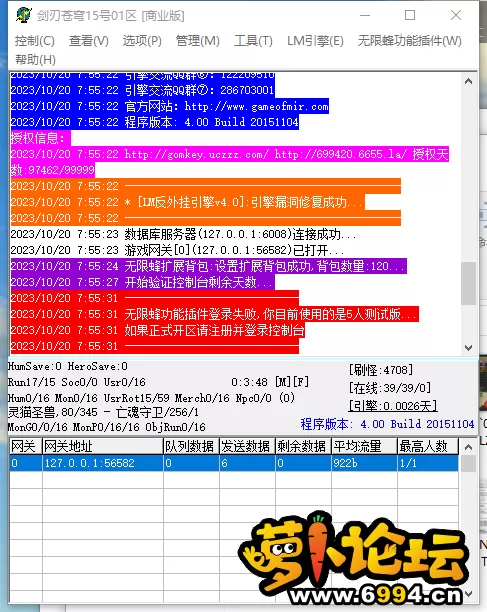
Task: Click the [M] indicator in status area
Action: pos(283,382)
